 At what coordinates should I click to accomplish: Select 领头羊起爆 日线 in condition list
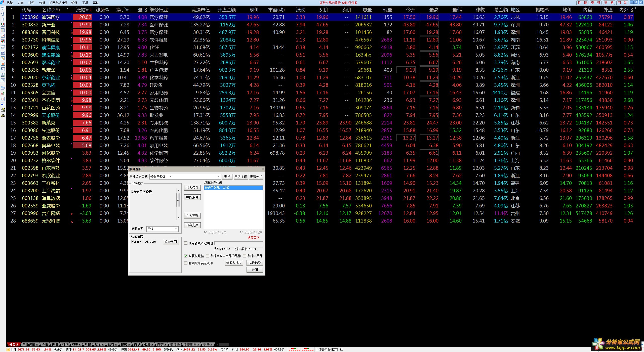233,188
